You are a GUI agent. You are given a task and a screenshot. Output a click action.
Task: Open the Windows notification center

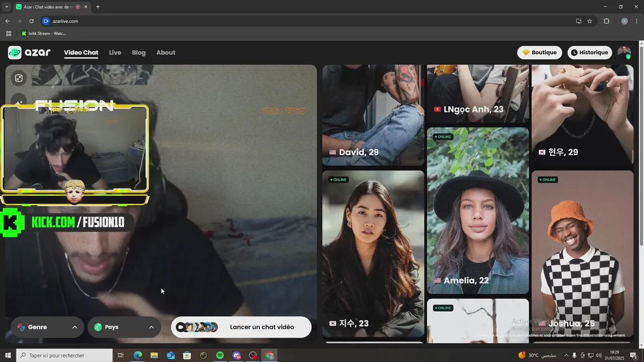(633, 355)
